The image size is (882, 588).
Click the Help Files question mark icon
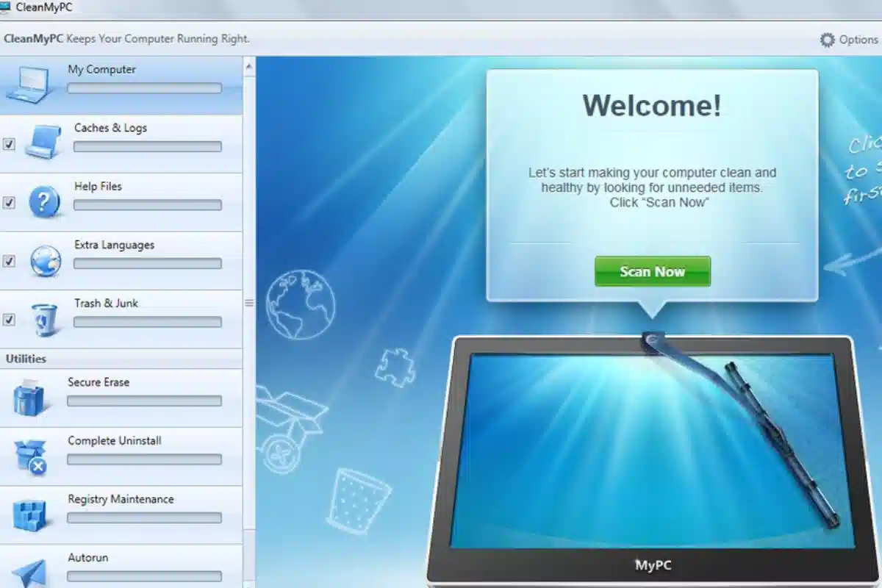point(45,201)
